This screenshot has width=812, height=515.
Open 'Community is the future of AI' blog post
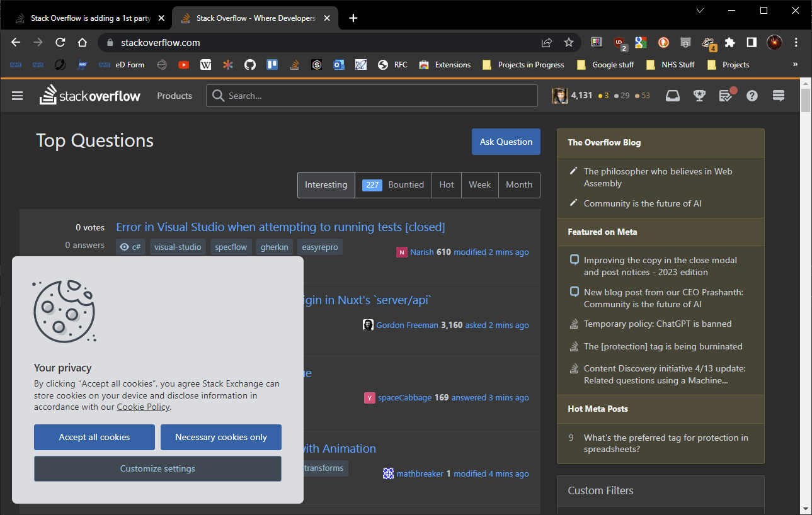(x=643, y=203)
